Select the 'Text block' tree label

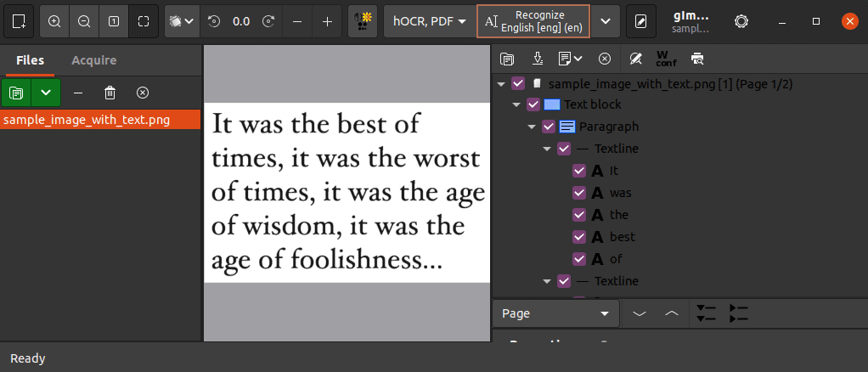pos(592,104)
